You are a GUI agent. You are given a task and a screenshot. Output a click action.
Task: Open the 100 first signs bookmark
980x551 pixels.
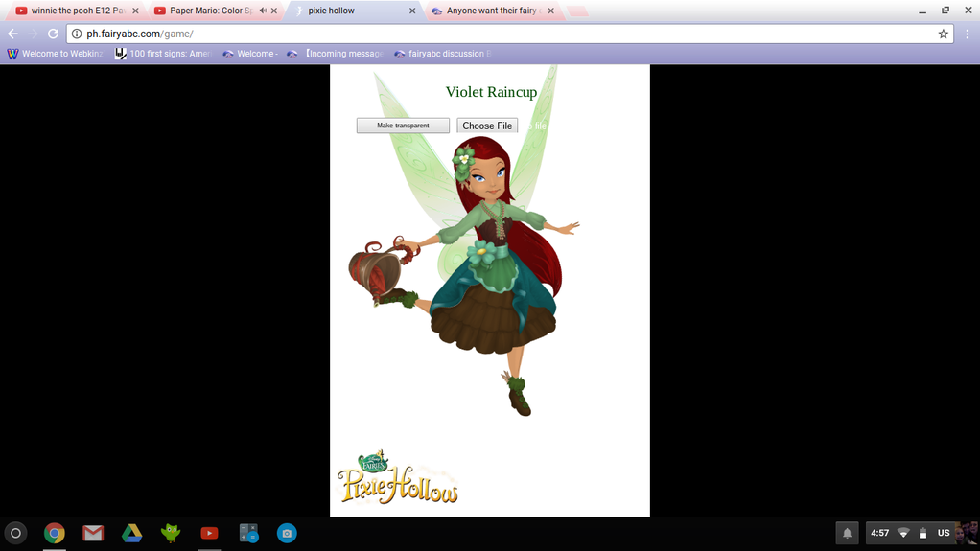pyautogui.click(x=162, y=54)
